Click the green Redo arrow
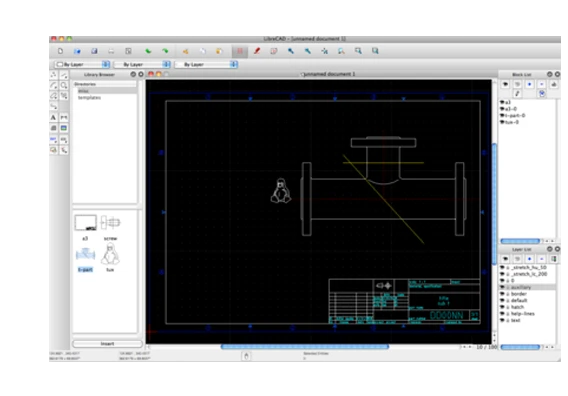The width and height of the screenshot is (568, 396). tap(165, 51)
